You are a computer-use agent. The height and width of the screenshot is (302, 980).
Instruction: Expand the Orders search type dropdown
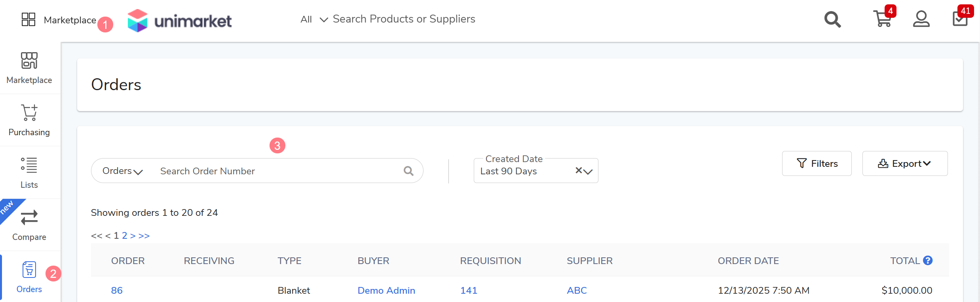click(x=122, y=171)
